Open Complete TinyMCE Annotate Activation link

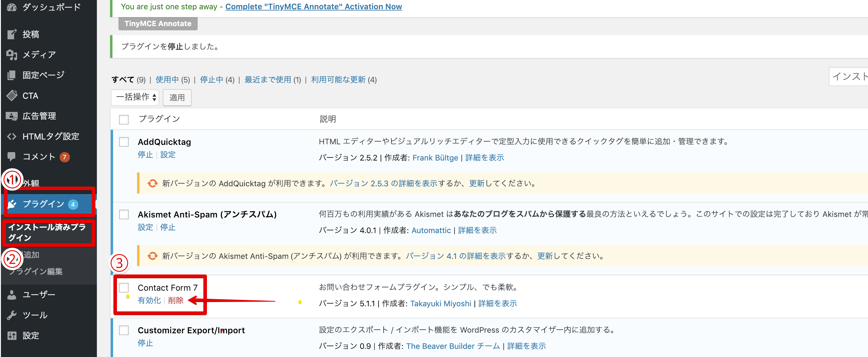[x=313, y=6]
